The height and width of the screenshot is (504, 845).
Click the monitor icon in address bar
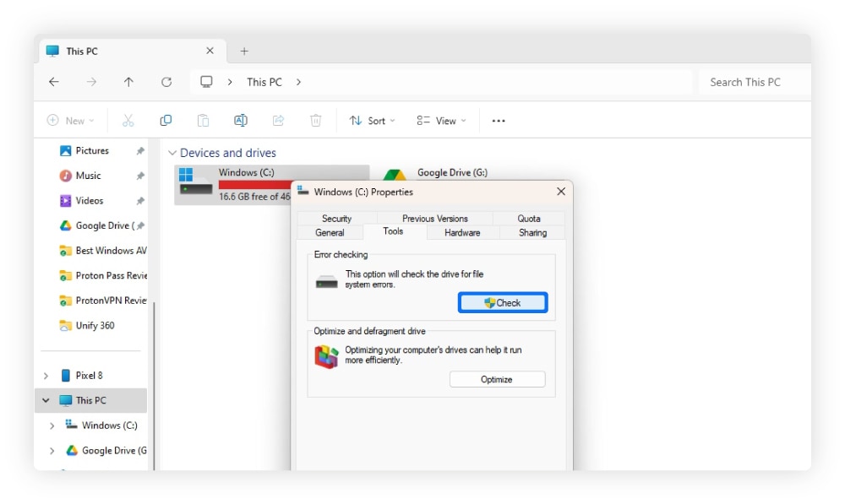tap(206, 82)
